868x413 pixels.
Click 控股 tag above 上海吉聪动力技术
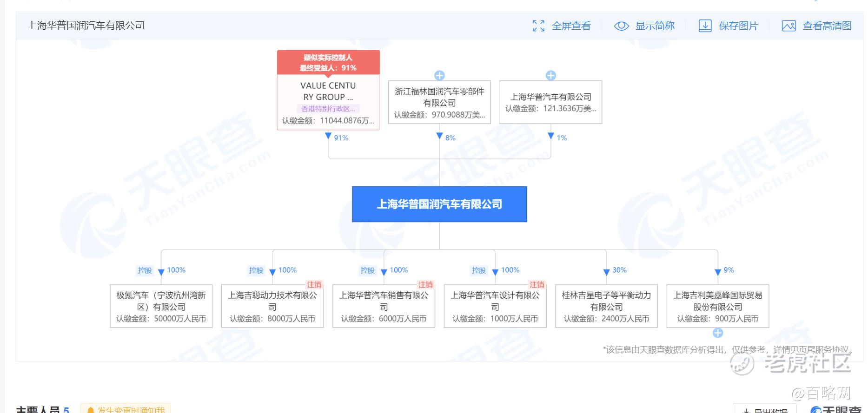pyautogui.click(x=256, y=270)
